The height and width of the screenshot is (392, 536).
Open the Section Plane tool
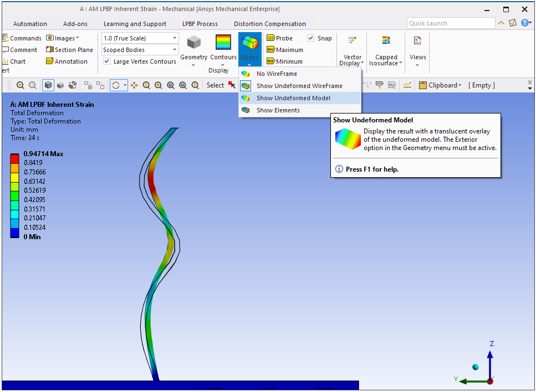[x=69, y=50]
